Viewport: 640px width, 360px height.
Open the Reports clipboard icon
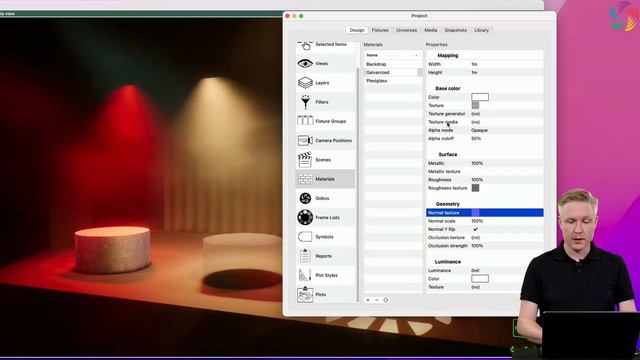pyautogui.click(x=305, y=256)
